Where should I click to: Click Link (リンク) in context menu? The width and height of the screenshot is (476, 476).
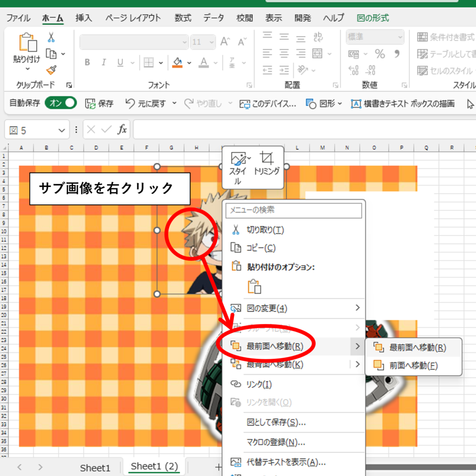pyautogui.click(x=294, y=384)
